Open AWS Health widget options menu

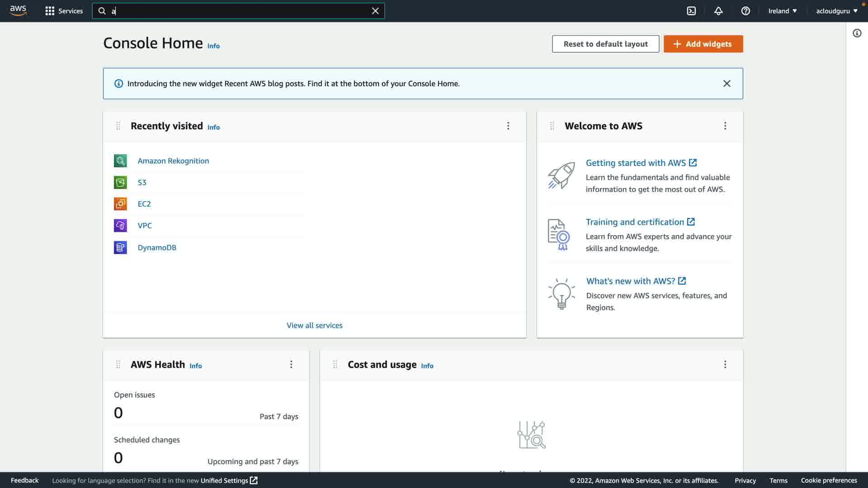291,365
